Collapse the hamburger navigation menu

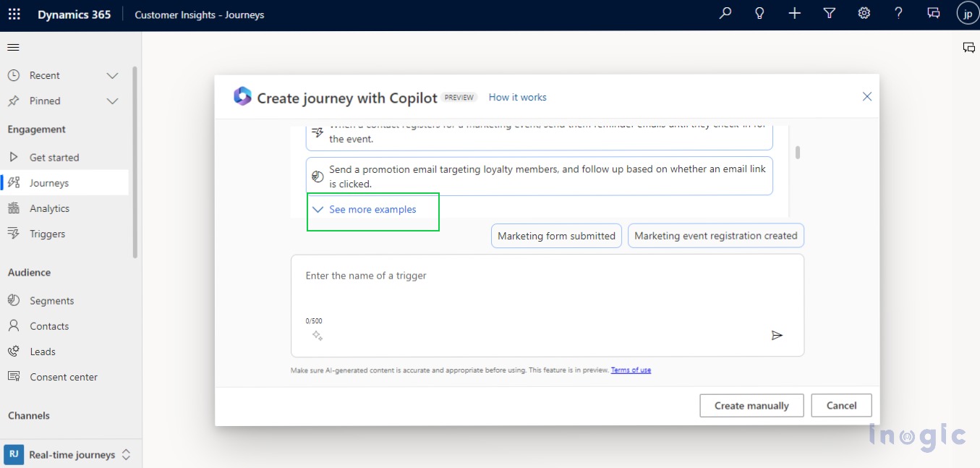tap(13, 48)
